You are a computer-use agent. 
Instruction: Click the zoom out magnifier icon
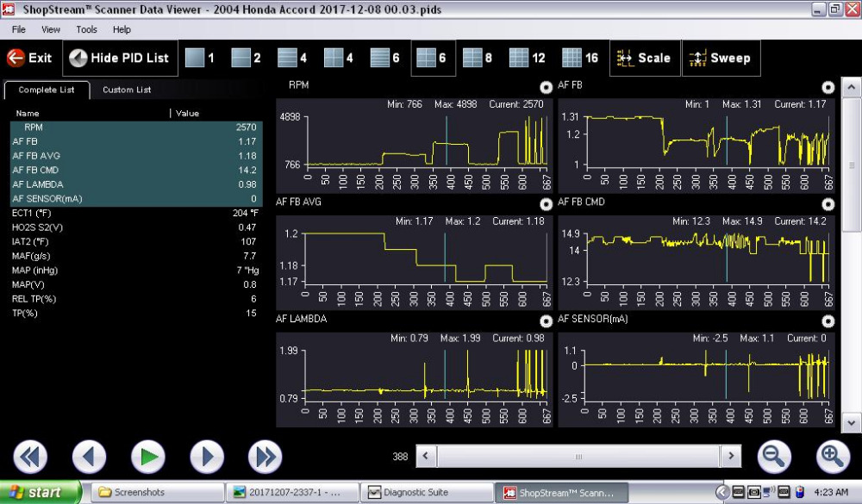click(x=774, y=456)
